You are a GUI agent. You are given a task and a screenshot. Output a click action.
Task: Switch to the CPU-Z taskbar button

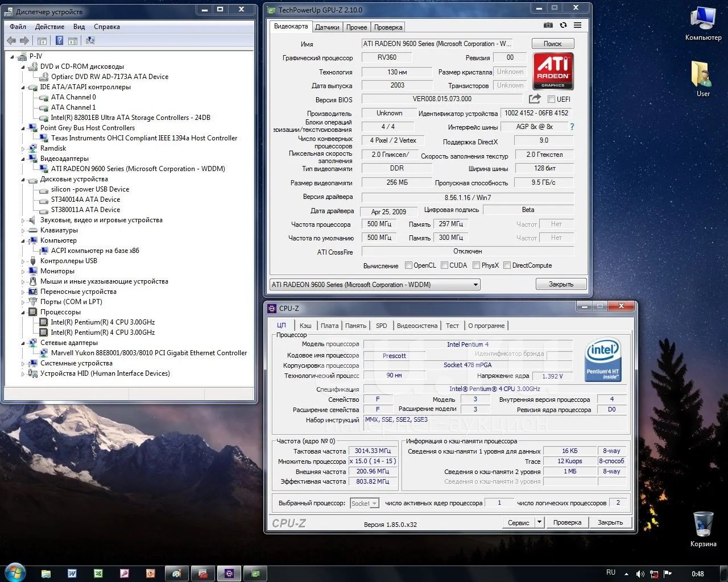pos(229,573)
